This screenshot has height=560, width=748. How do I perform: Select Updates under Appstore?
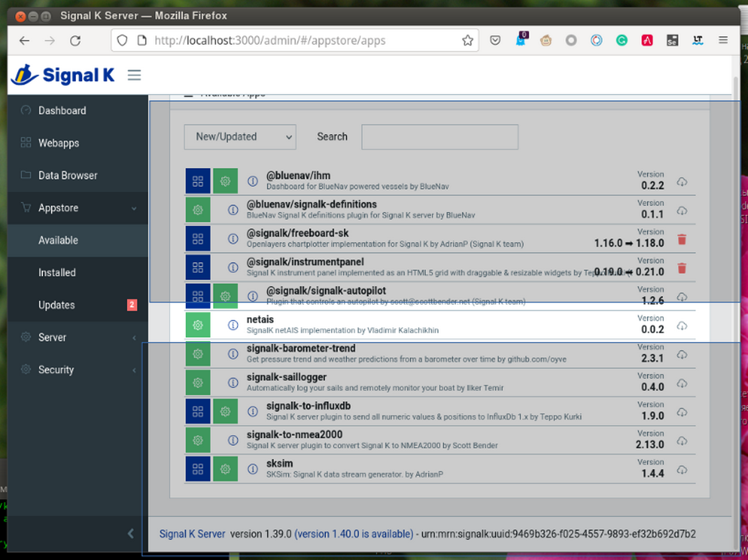pyautogui.click(x=78, y=305)
